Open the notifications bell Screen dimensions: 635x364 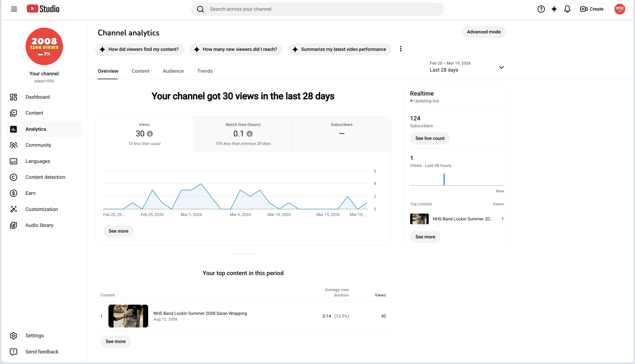click(567, 9)
